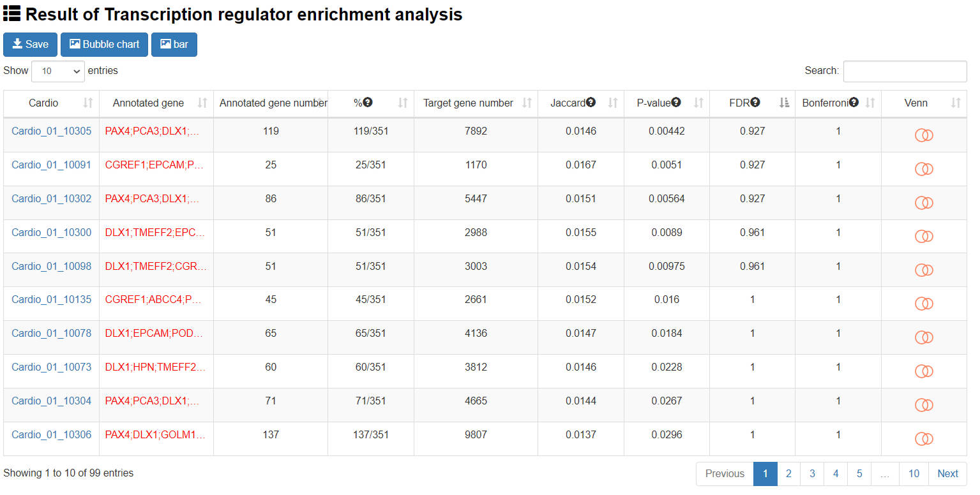
Task: Sort table by Cardio column arrows
Action: tap(88, 103)
